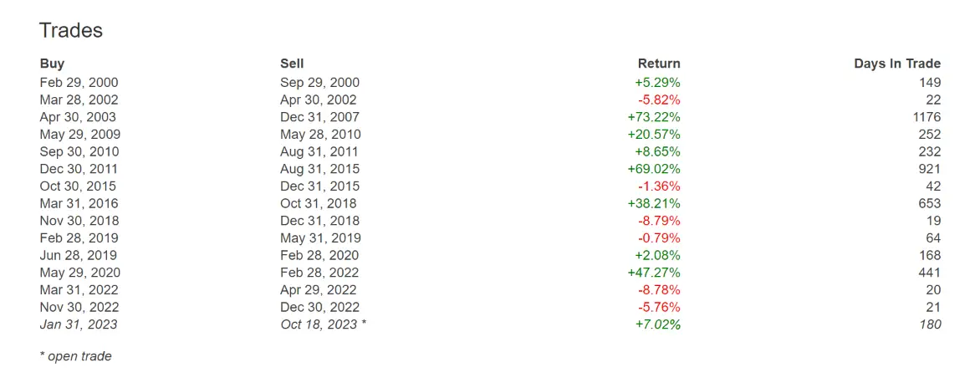Click the Return column header
Screen dimensions: 980x388
(659, 63)
